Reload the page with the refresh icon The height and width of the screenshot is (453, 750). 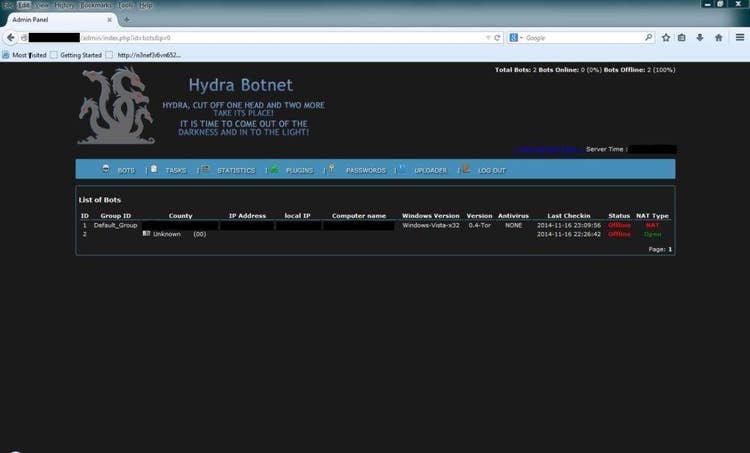click(x=497, y=37)
